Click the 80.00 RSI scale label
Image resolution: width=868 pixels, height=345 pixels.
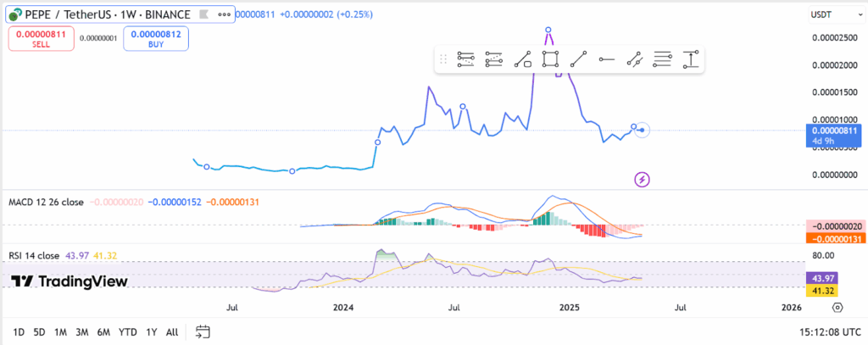point(824,255)
